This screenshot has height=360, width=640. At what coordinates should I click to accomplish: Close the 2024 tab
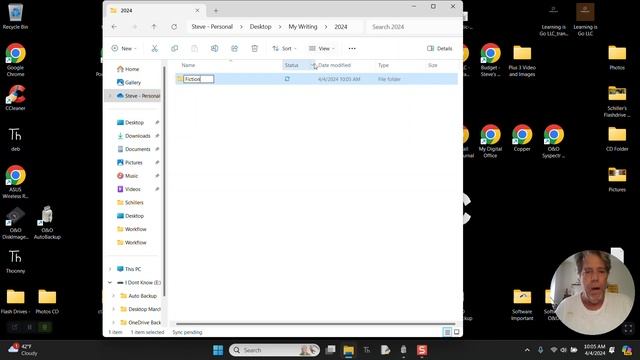(x=197, y=11)
